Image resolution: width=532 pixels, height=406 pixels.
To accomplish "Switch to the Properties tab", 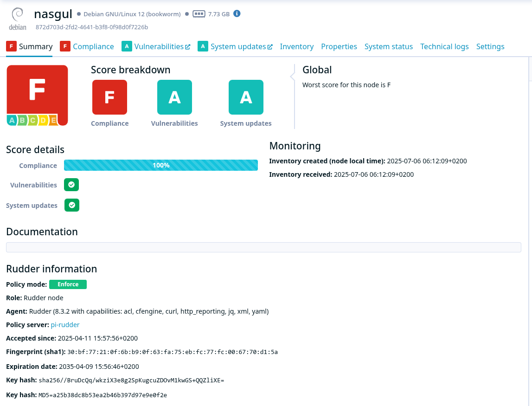I will [339, 46].
